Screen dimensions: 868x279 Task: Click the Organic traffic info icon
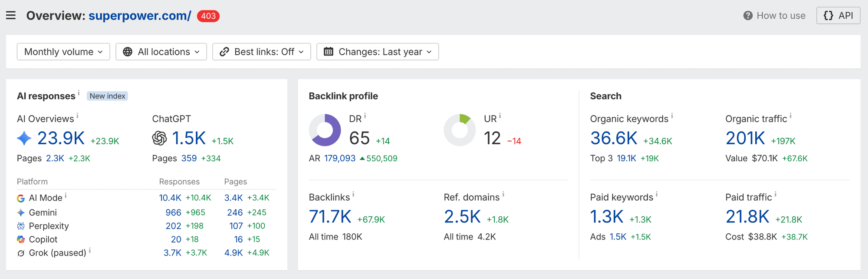tap(790, 116)
